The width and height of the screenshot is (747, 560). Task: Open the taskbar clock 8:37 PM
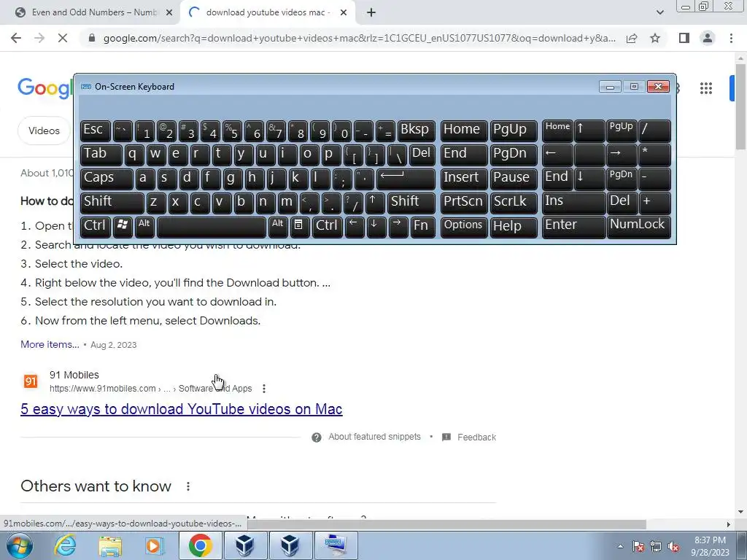[710, 546]
